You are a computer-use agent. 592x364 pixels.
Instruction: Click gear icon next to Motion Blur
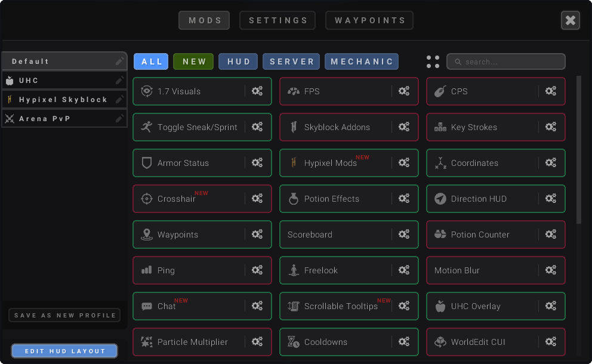(551, 270)
